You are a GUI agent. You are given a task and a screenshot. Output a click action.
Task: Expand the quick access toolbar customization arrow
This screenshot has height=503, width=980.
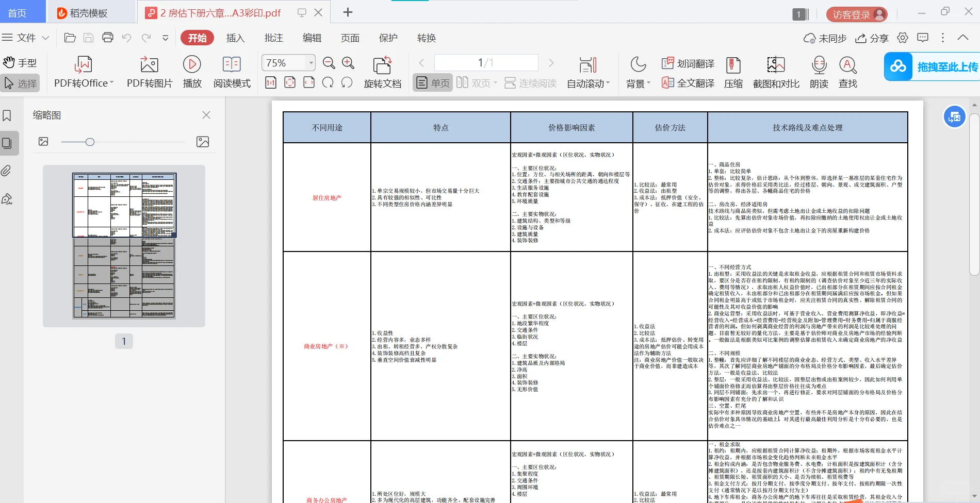pos(166,38)
